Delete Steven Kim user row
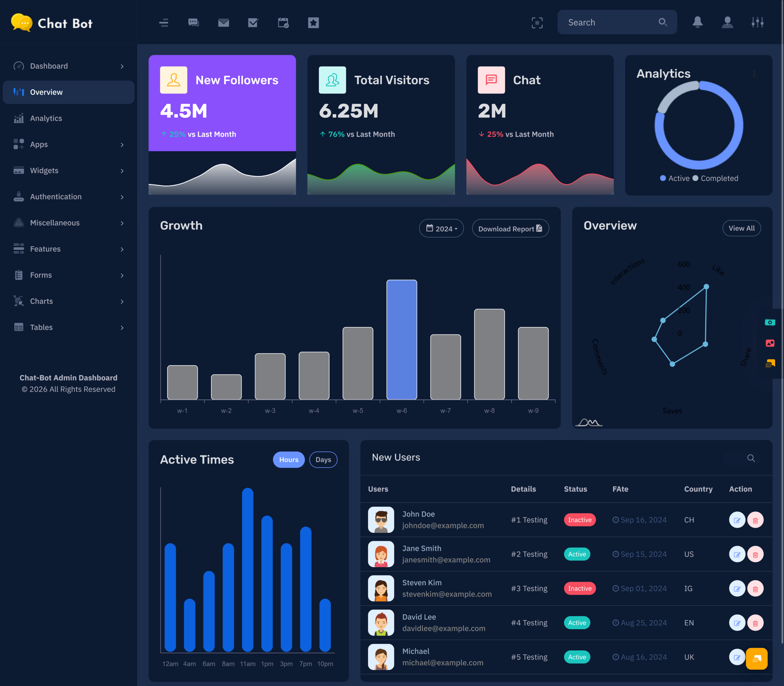 [x=755, y=589]
